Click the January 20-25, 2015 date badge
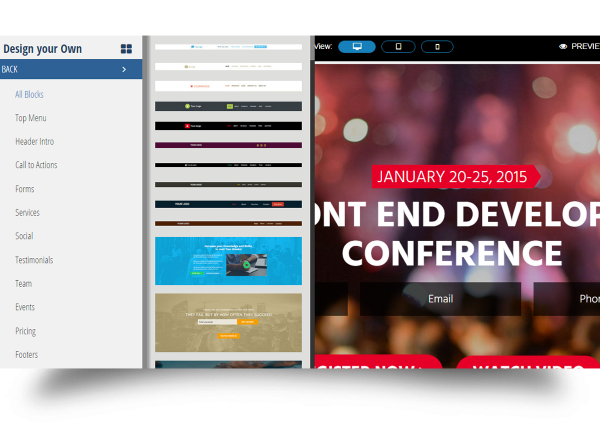Viewport: 600px width, 426px height. (456, 177)
